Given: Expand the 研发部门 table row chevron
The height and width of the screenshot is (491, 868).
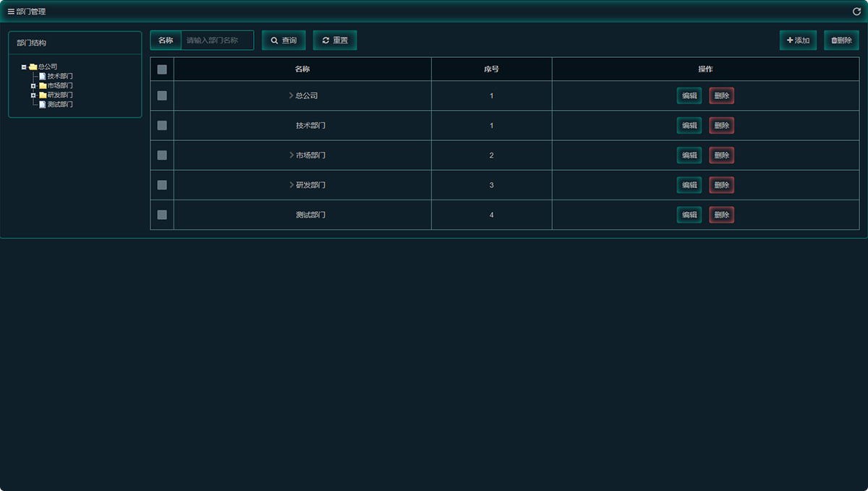Looking at the screenshot, I should click(291, 185).
